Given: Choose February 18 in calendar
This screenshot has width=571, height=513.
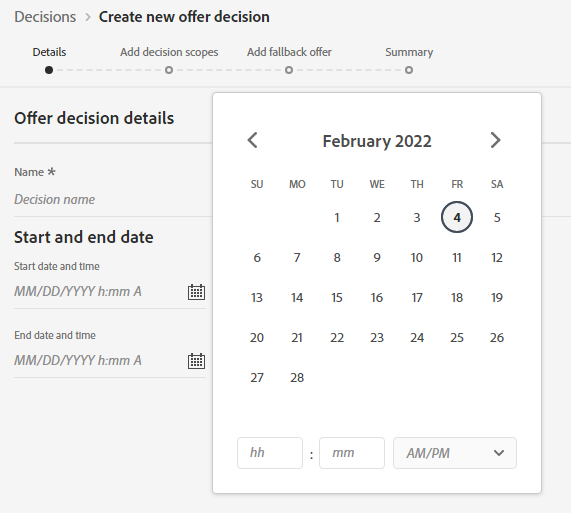Looking at the screenshot, I should click(x=457, y=297).
